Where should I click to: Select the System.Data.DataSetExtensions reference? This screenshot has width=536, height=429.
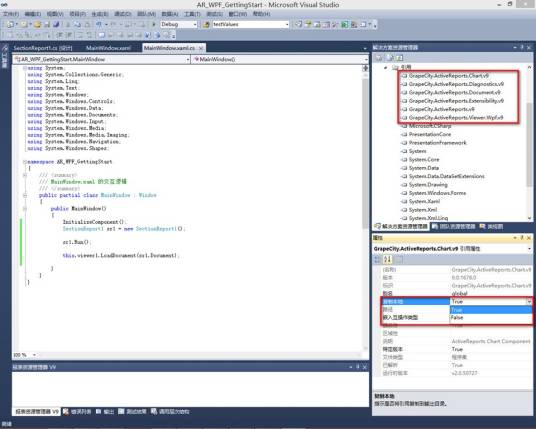pos(446,176)
